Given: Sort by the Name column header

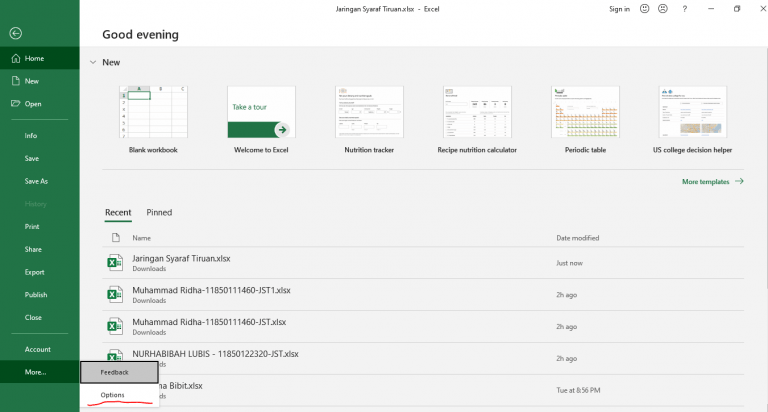Looking at the screenshot, I should 142,238.
